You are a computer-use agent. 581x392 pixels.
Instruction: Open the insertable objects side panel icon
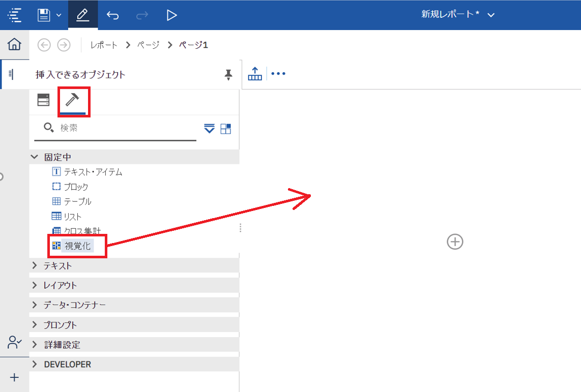click(12, 74)
